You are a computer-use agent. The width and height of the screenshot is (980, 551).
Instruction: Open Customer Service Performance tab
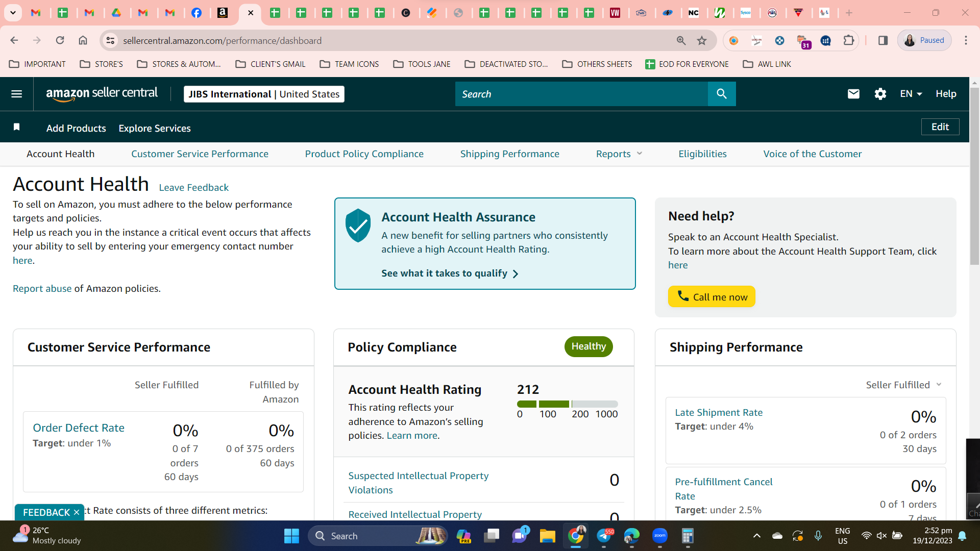(x=200, y=154)
